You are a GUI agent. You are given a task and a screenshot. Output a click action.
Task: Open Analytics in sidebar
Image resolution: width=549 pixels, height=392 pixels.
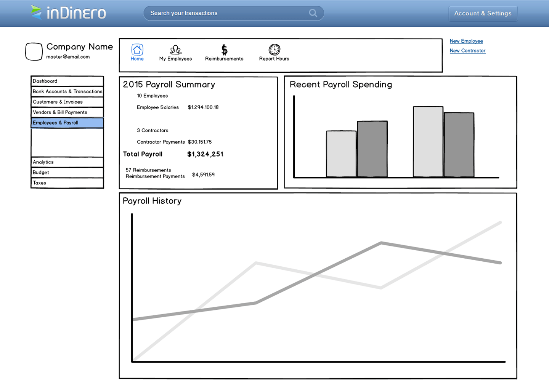tap(67, 162)
